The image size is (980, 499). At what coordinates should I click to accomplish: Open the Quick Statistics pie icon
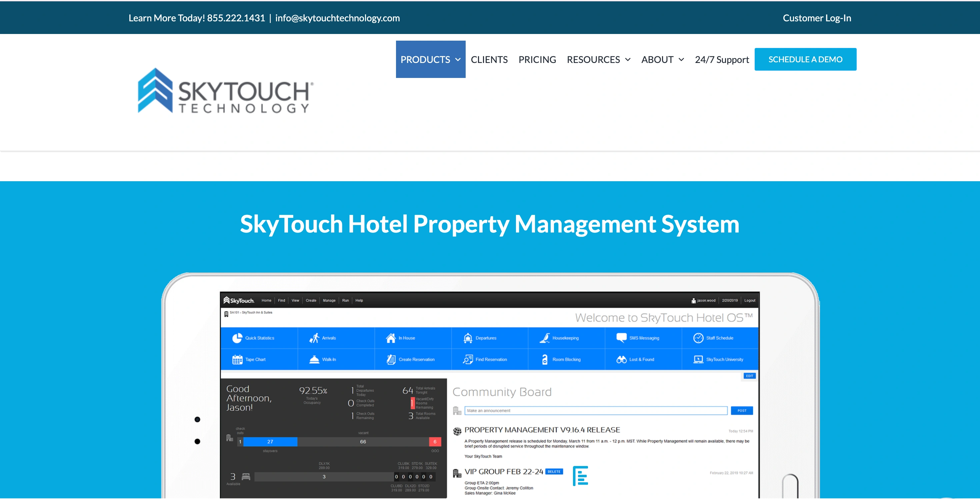point(237,338)
